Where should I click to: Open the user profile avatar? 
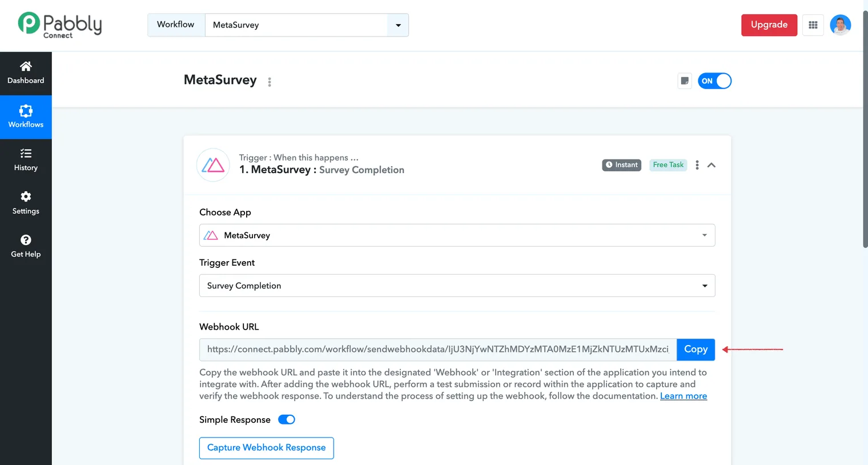pos(841,25)
